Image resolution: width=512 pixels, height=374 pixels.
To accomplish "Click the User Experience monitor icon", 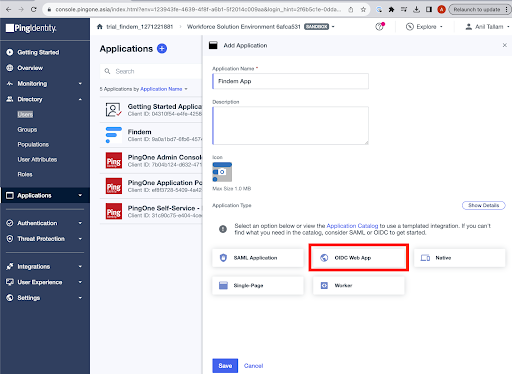I will click(10, 282).
